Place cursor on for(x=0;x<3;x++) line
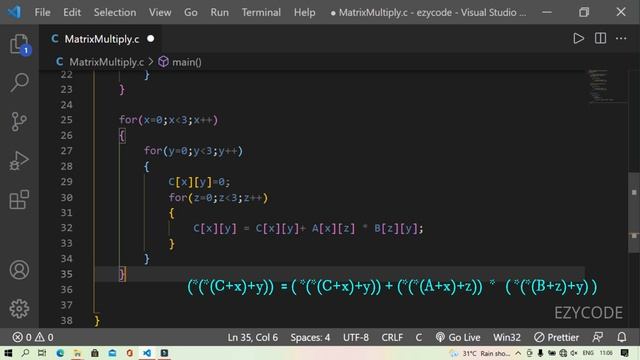The width and height of the screenshot is (640, 360). 169,120
